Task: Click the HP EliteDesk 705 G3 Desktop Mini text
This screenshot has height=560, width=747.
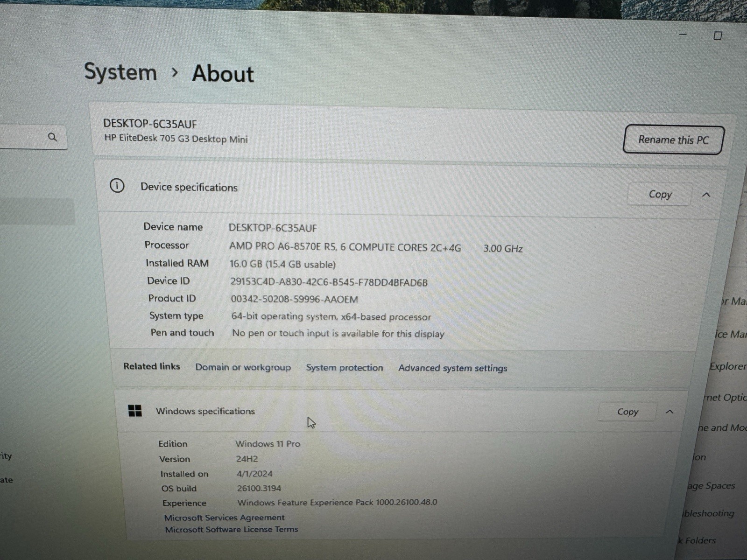Action: [x=176, y=139]
